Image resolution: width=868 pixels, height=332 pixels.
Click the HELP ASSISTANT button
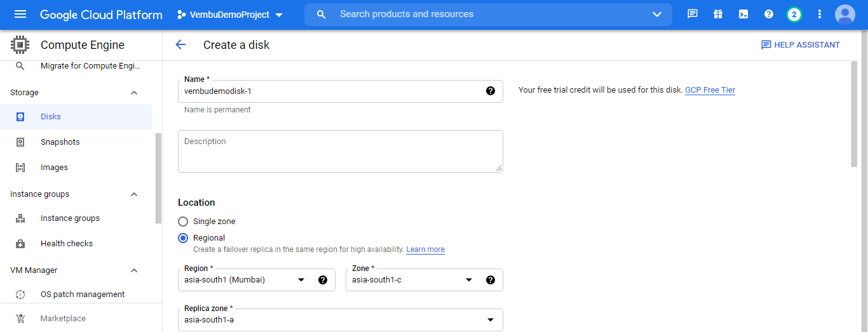click(801, 45)
